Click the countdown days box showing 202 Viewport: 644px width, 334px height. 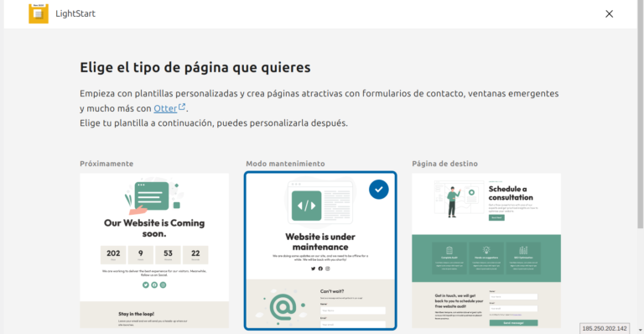[113, 255]
